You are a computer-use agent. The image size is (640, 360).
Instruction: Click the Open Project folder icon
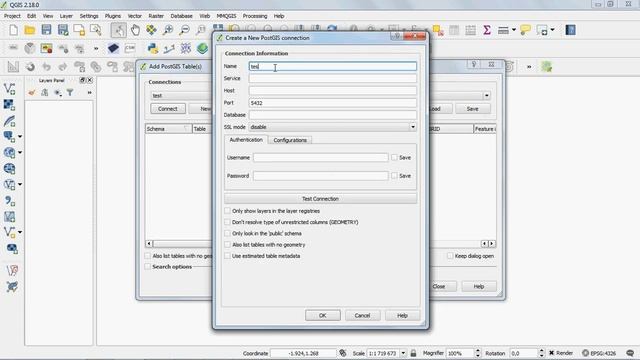[x=29, y=30]
